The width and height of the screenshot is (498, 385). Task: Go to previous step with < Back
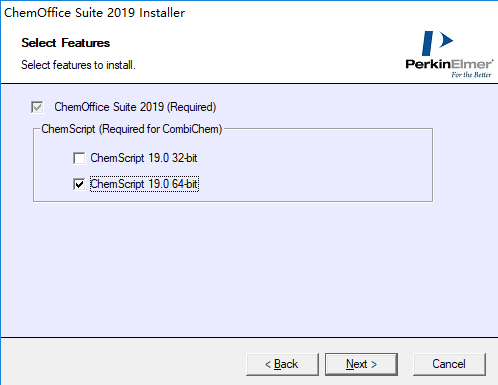click(x=282, y=364)
